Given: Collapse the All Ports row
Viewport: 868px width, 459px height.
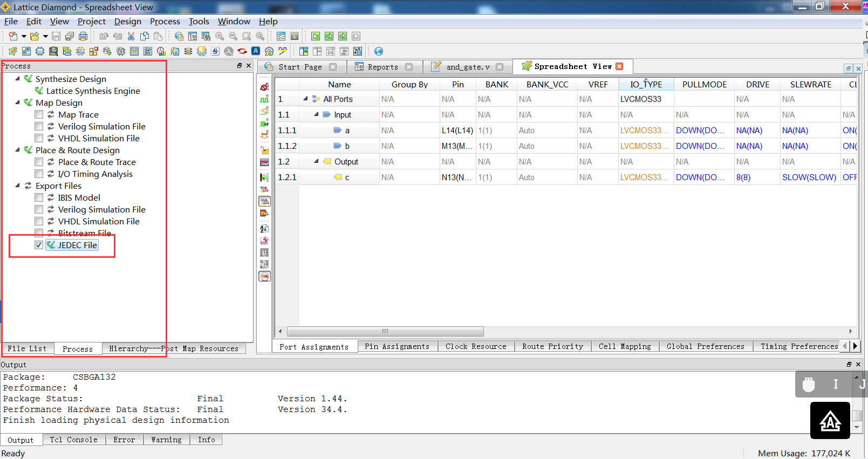Looking at the screenshot, I should coord(305,99).
